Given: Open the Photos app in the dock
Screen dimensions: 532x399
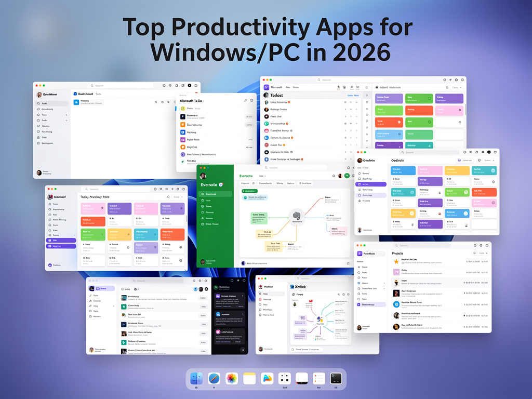Looking at the screenshot, I should click(x=232, y=379).
